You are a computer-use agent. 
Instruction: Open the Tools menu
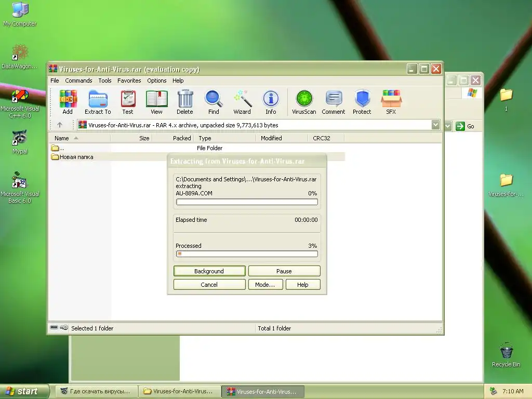point(105,81)
